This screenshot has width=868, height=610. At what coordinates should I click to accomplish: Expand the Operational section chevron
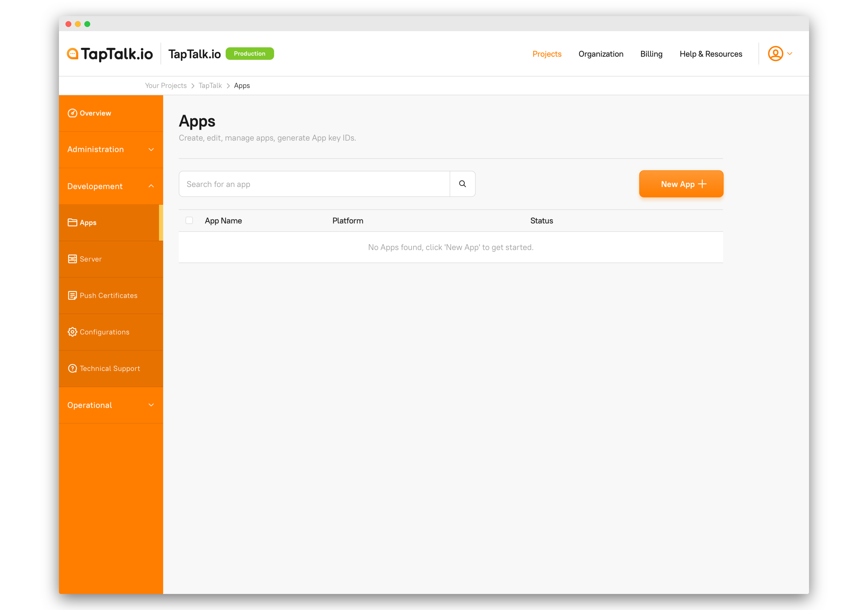[x=151, y=405]
